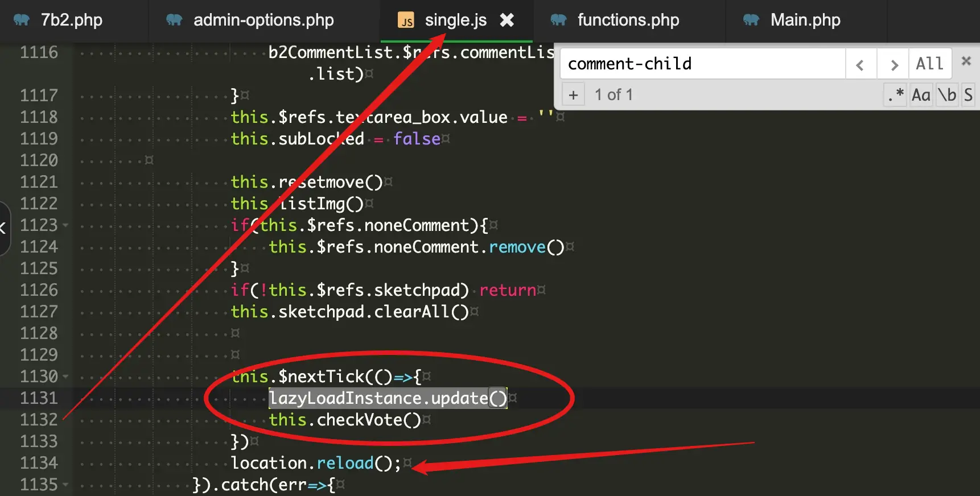Toggle regular expression search option
The image size is (980, 496).
pyautogui.click(x=896, y=94)
